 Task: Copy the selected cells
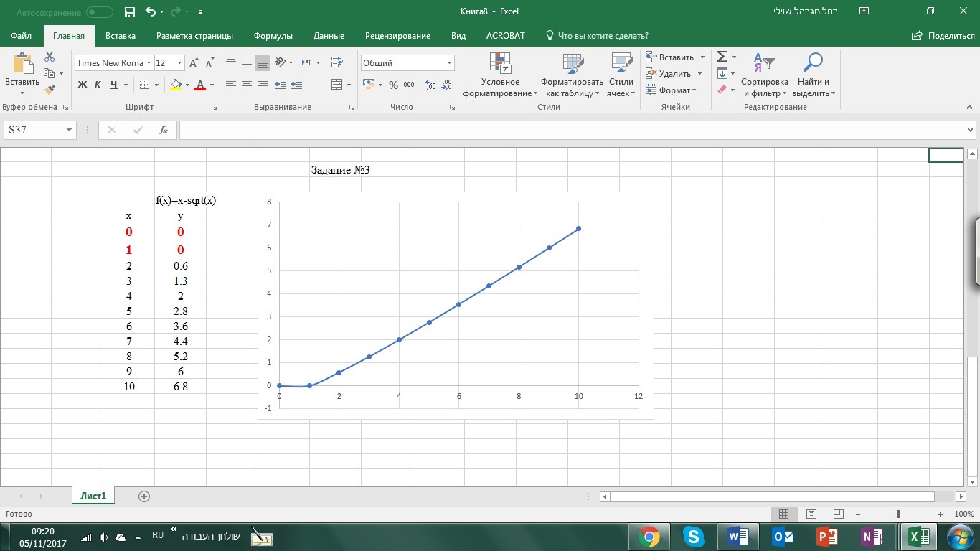50,73
